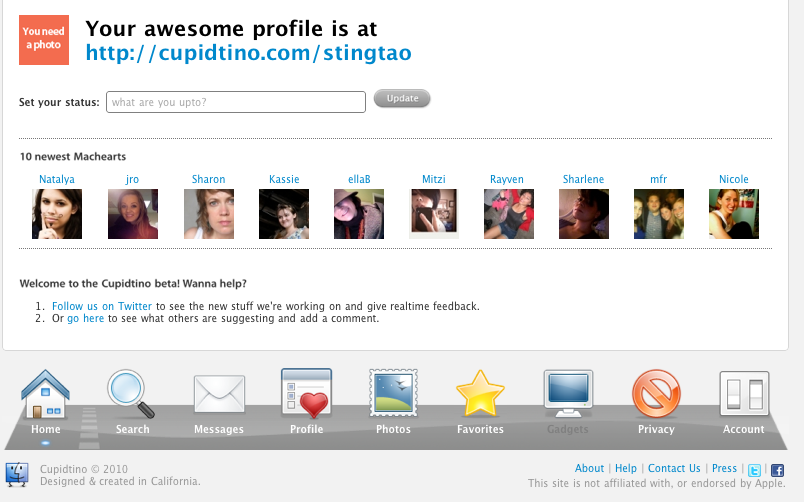804x502 pixels.
Task: Open Kassie's name link
Action: tap(284, 179)
